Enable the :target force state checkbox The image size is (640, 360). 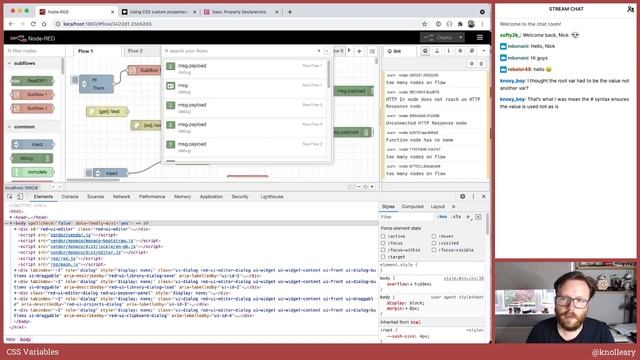click(383, 257)
